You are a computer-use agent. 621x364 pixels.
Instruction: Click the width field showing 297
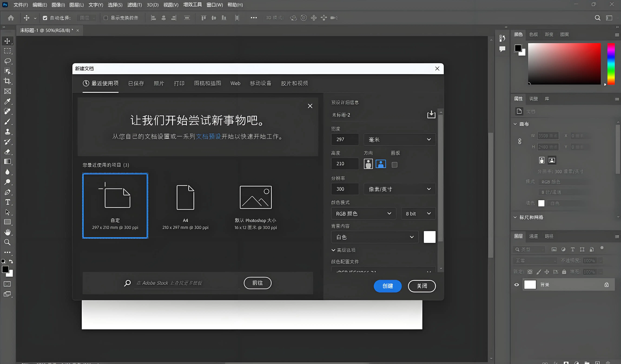click(345, 140)
